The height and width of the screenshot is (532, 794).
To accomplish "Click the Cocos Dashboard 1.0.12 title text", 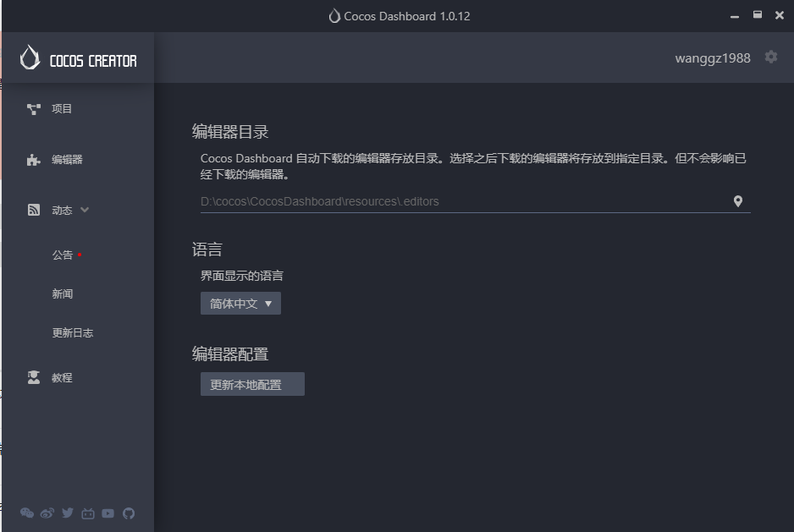I will click(x=406, y=16).
